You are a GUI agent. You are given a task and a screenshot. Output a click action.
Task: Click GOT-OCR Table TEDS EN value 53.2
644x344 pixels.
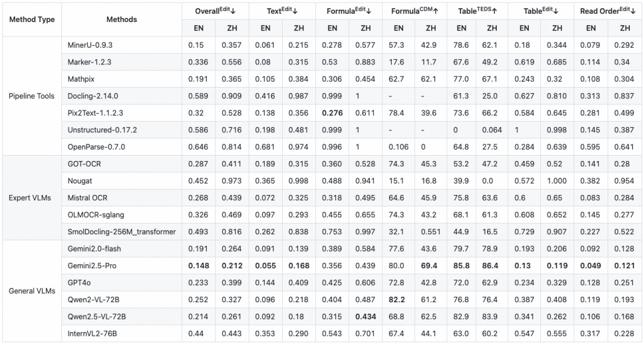point(461,164)
